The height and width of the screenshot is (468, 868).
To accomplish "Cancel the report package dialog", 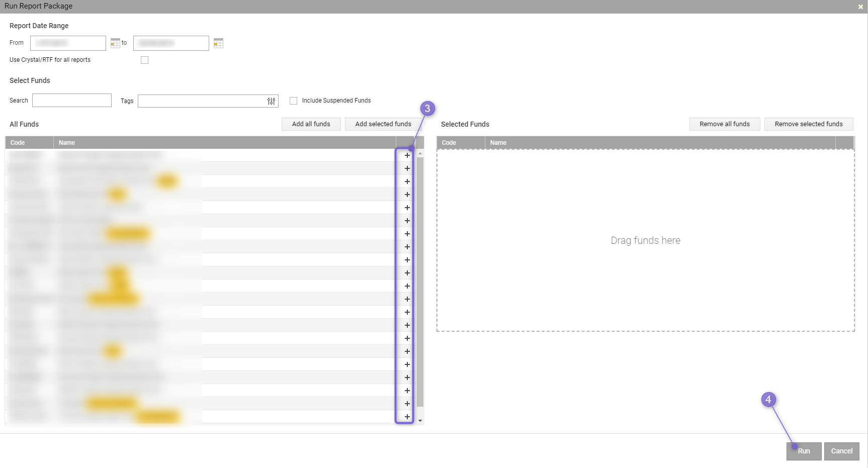I will [x=842, y=451].
